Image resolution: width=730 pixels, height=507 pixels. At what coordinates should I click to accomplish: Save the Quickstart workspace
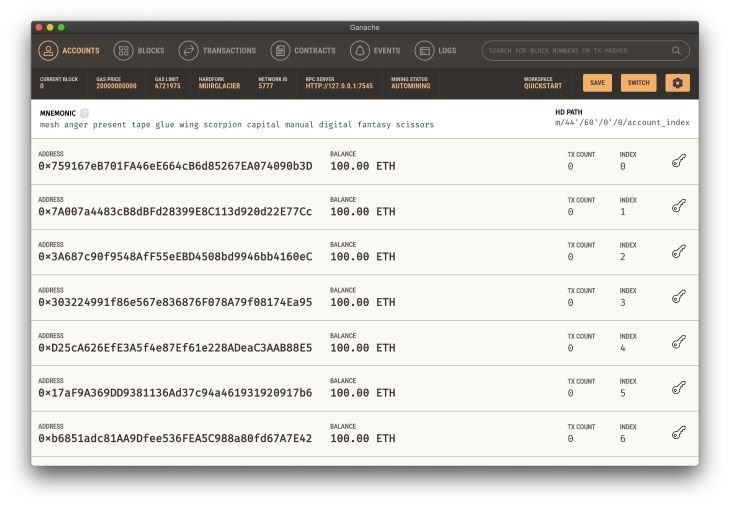click(597, 83)
